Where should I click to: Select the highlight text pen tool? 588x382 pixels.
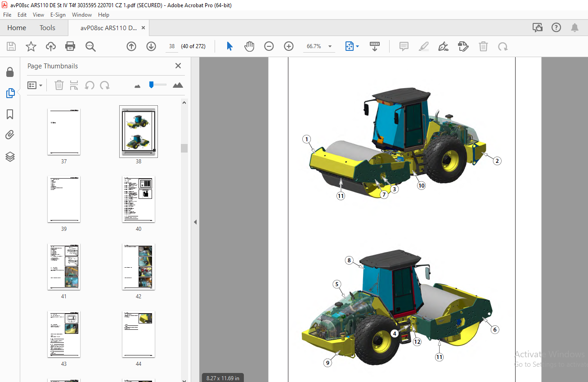(424, 46)
